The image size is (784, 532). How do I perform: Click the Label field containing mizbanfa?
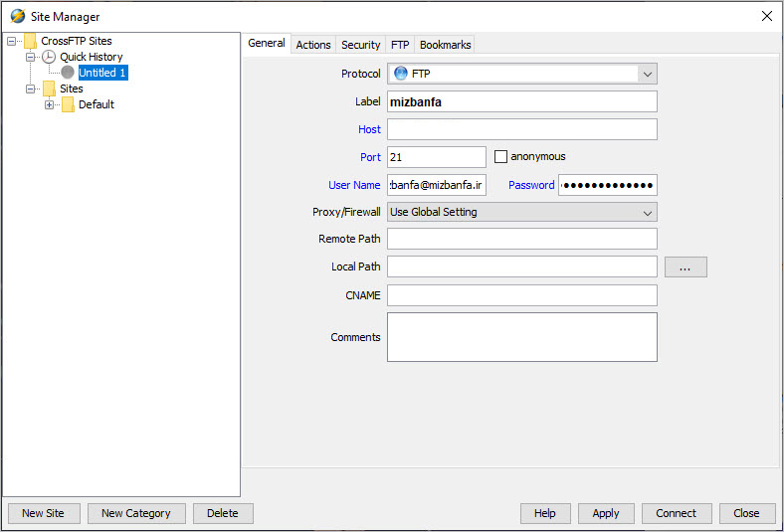pos(522,101)
